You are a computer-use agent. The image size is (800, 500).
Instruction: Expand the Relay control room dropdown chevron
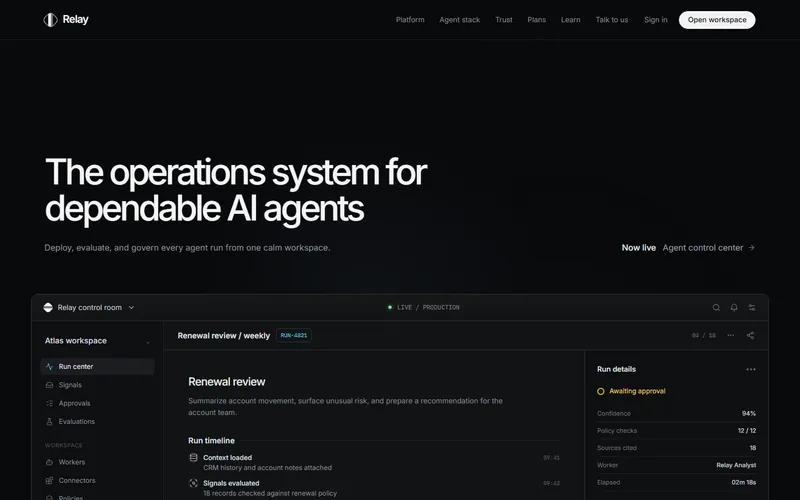131,308
